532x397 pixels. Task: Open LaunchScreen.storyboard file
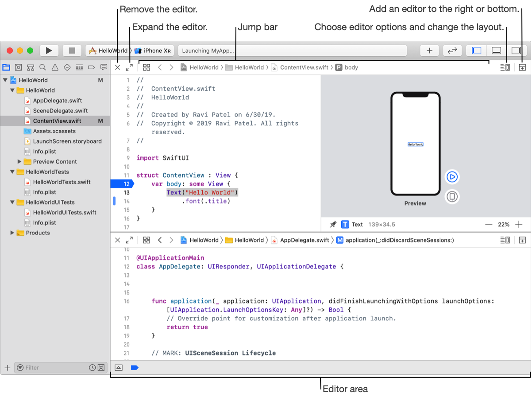[x=67, y=141]
